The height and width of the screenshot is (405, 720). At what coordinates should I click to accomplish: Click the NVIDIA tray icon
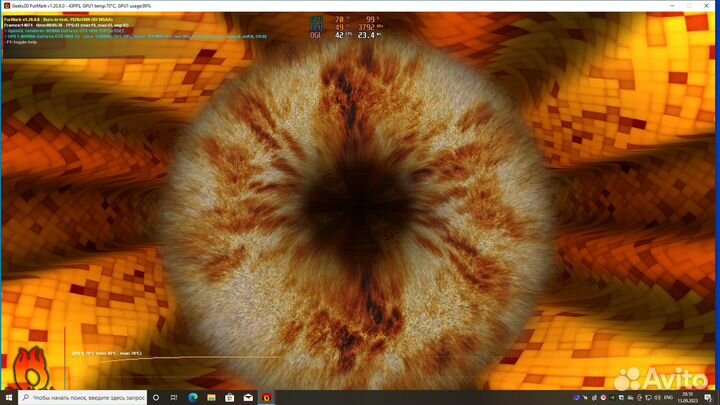click(612, 398)
